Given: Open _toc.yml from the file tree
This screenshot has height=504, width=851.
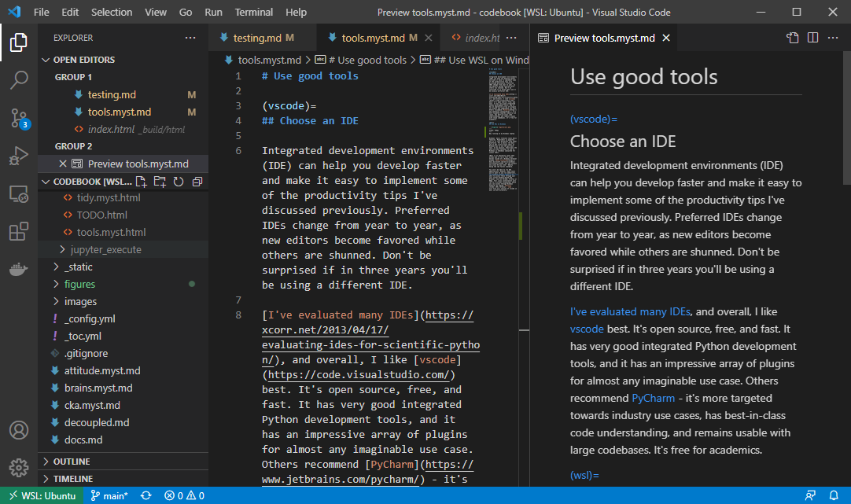Looking at the screenshot, I should (123, 336).
